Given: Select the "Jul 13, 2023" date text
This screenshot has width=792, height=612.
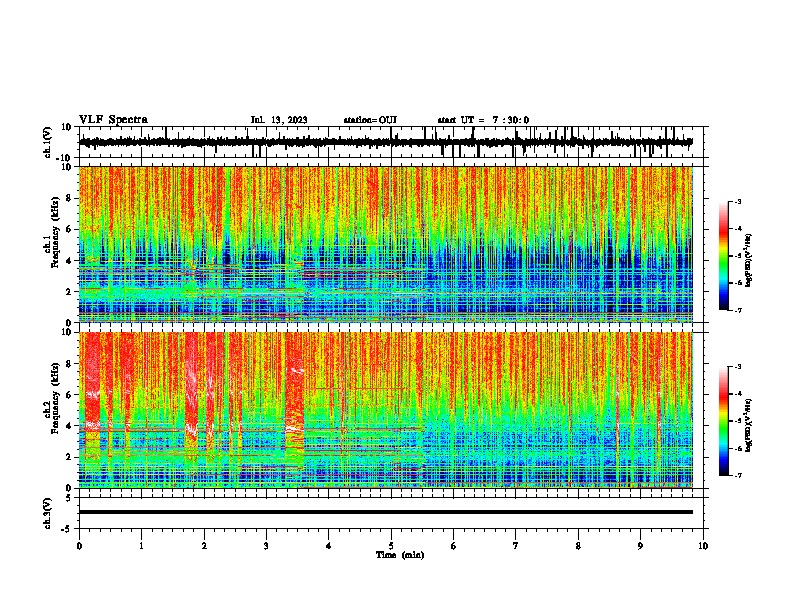Looking at the screenshot, I should coord(279,120).
